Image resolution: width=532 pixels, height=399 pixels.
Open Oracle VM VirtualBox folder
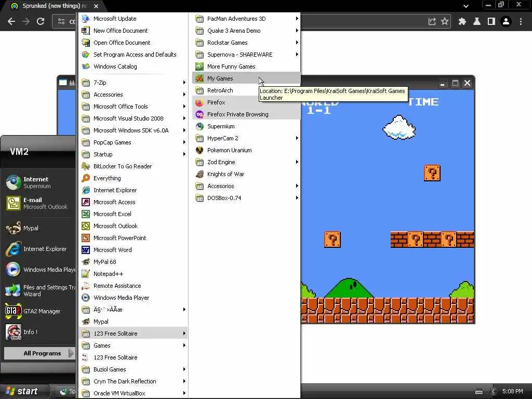(134, 393)
